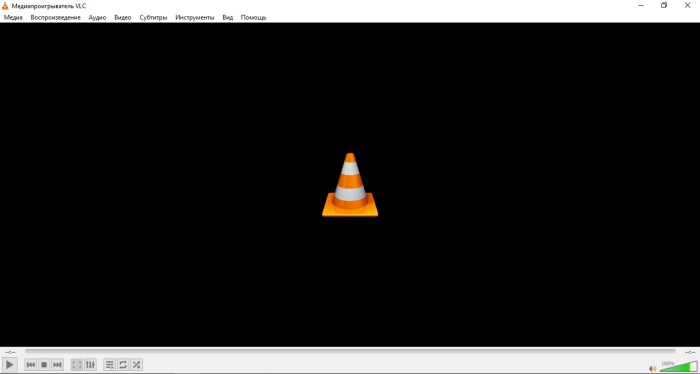Click the VLC cone title bar icon
Image resolution: width=700 pixels, height=374 pixels.
[x=5, y=6]
